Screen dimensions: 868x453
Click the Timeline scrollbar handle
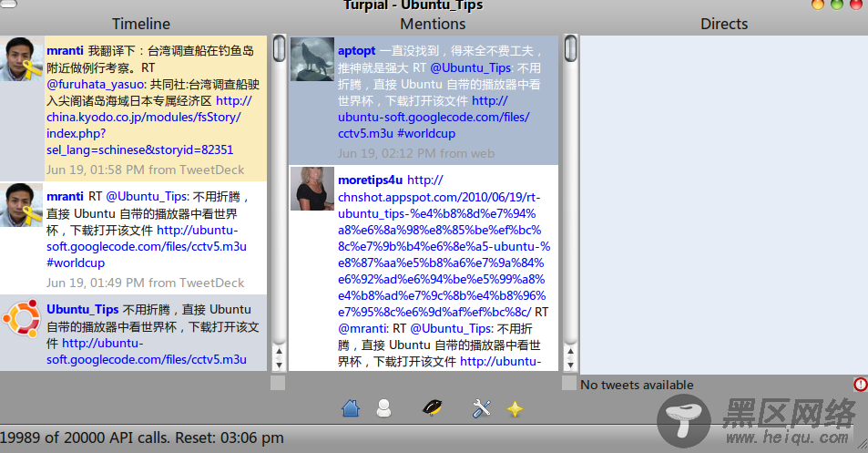point(279,48)
